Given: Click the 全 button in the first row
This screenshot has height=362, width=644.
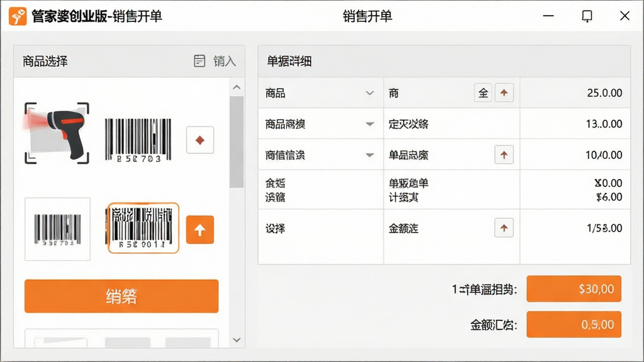Looking at the screenshot, I should point(483,93).
